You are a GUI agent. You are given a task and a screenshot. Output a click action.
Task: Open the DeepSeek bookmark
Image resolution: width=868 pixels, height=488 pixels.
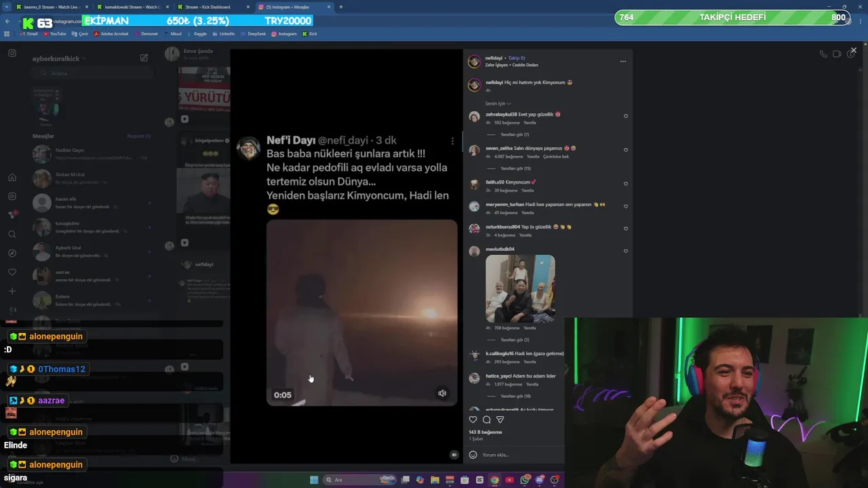click(x=254, y=34)
